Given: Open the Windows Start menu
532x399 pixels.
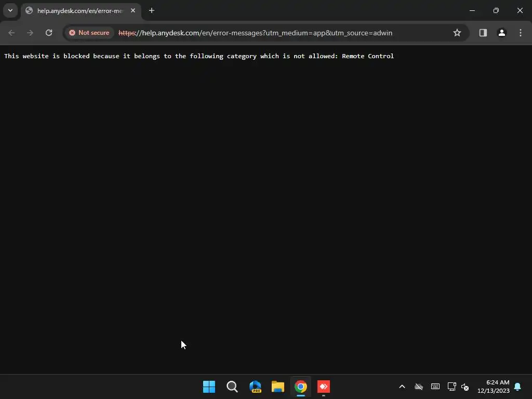Looking at the screenshot, I should 209,387.
